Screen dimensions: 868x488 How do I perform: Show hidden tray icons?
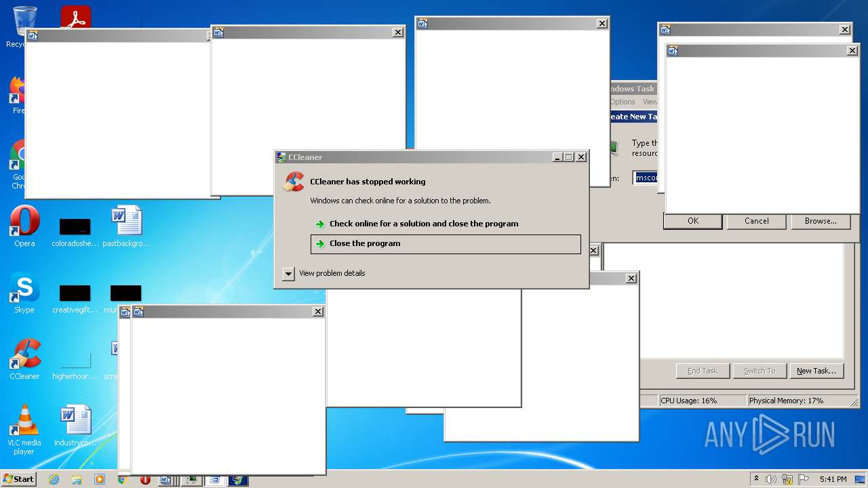[756, 479]
